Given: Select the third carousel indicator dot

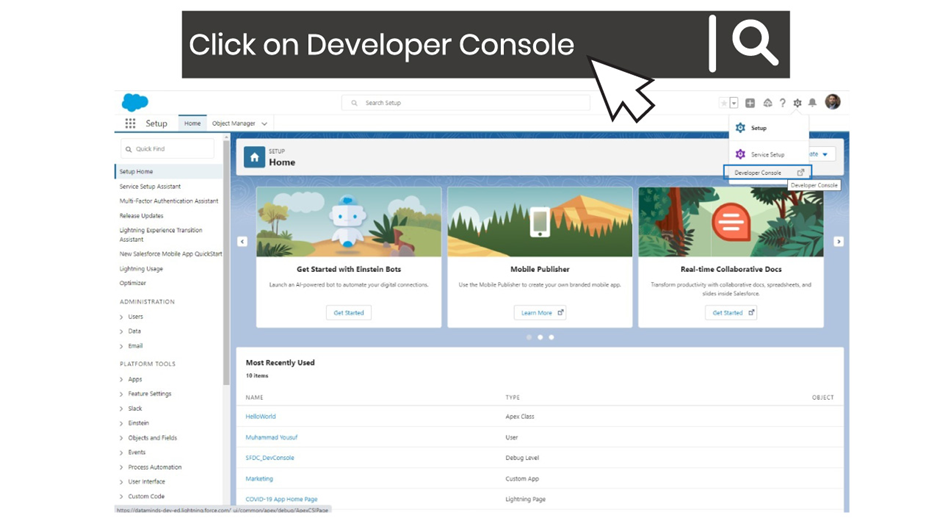Looking at the screenshot, I should 552,337.
